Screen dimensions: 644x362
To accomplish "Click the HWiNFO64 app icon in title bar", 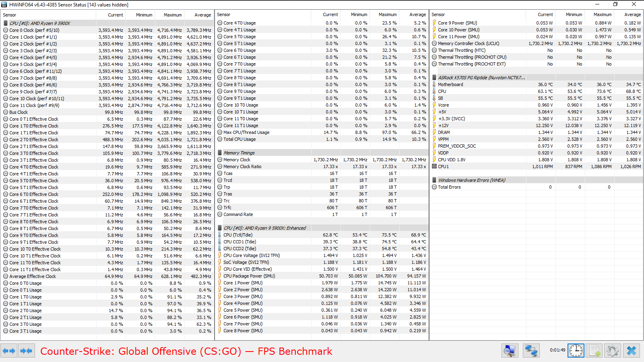I will pos(4,4).
